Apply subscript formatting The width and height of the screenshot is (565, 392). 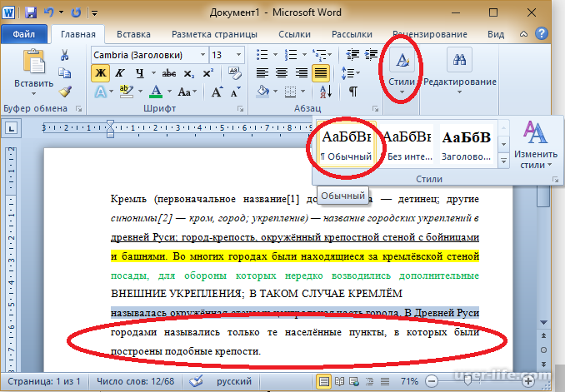click(x=188, y=74)
